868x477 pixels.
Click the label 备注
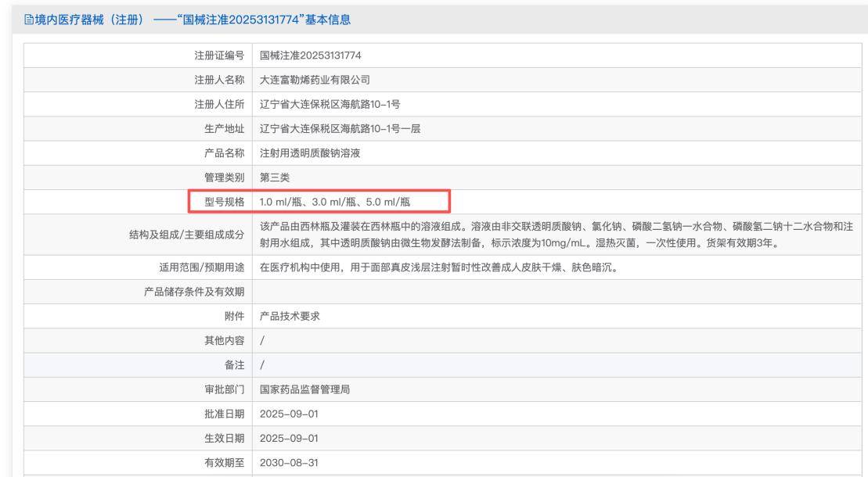[234, 364]
